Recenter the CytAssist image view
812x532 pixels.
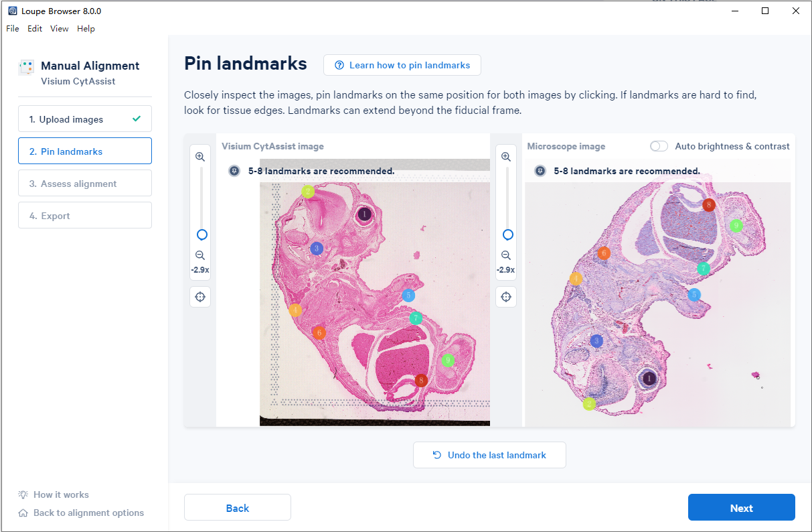200,296
